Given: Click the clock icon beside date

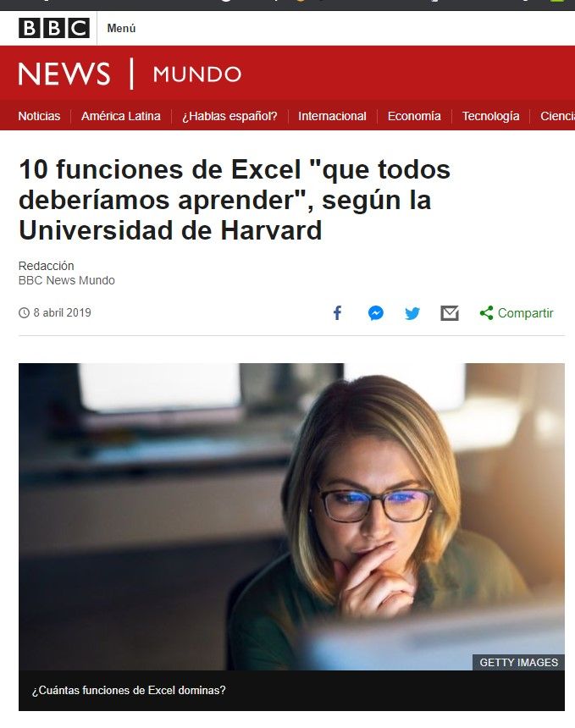Looking at the screenshot, I should click(x=24, y=313).
